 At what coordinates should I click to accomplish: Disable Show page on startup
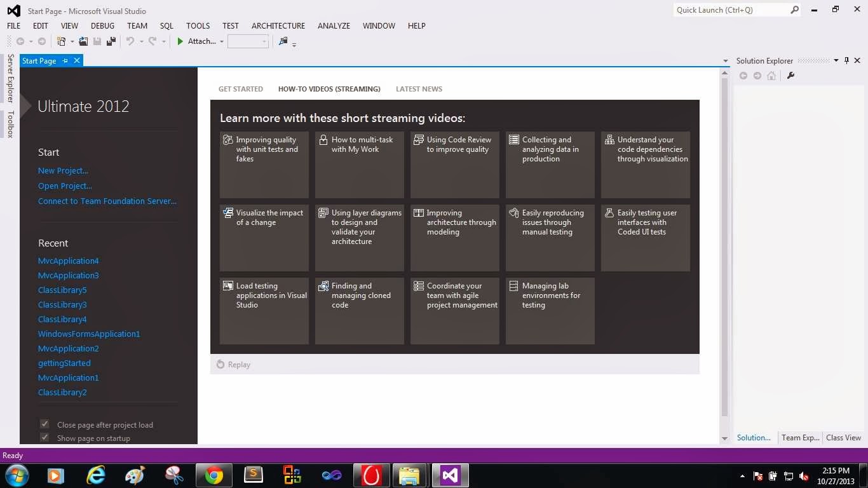pos(44,437)
